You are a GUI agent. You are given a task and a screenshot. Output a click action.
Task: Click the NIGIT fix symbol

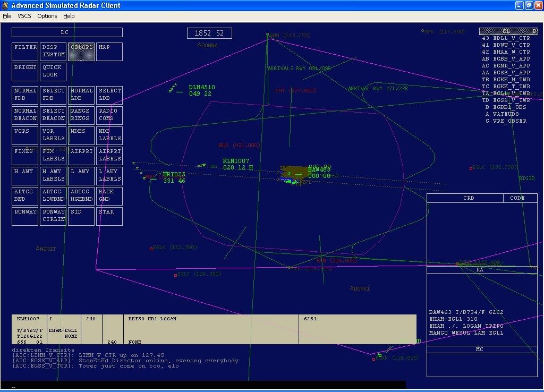38,248
